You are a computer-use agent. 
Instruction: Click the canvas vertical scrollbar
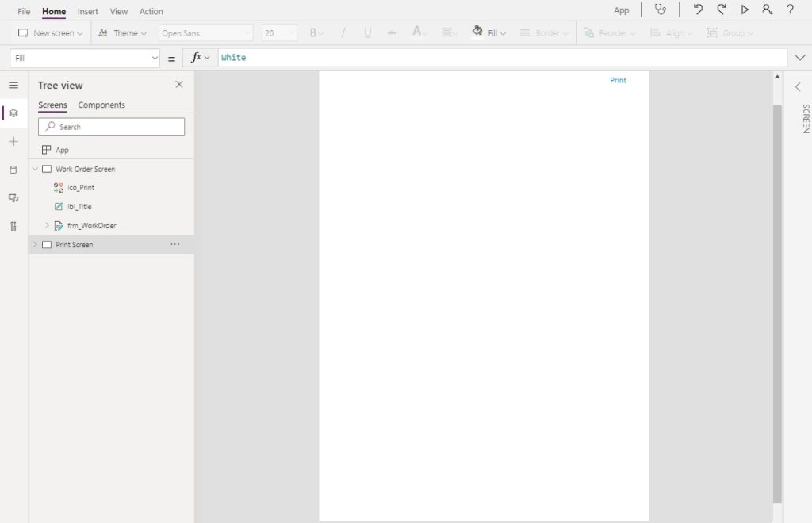click(x=777, y=303)
